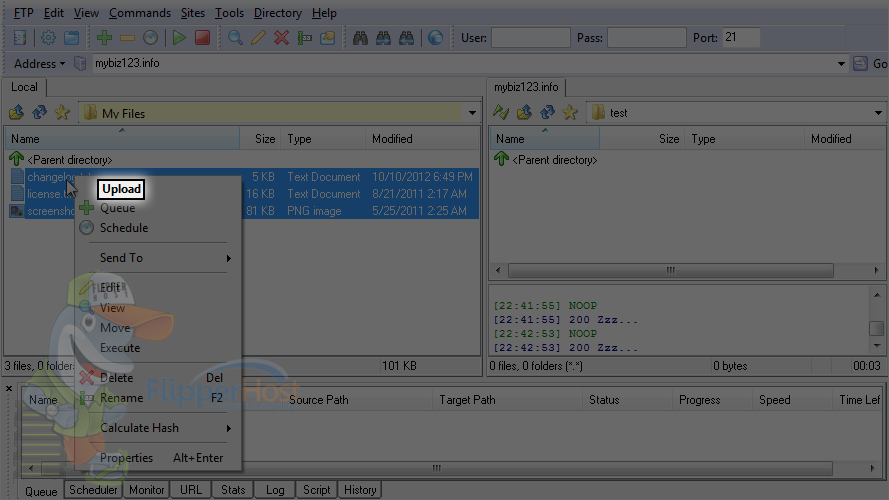The width and height of the screenshot is (889, 500).
Task: Expand the remote test path dropdown
Action: 878,113
